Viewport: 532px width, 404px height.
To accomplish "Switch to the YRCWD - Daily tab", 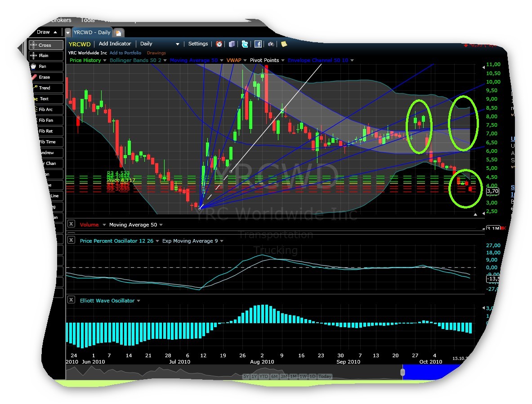I will pos(92,32).
